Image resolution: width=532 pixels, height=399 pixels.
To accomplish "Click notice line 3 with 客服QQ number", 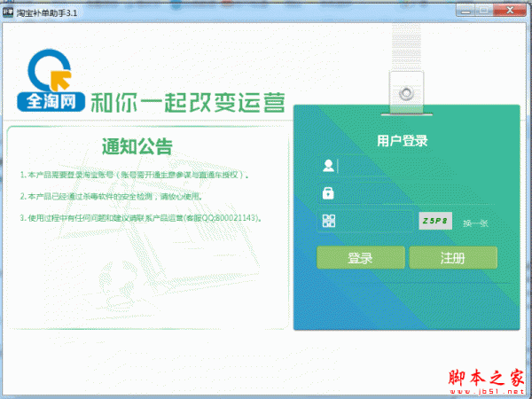I will (141, 218).
